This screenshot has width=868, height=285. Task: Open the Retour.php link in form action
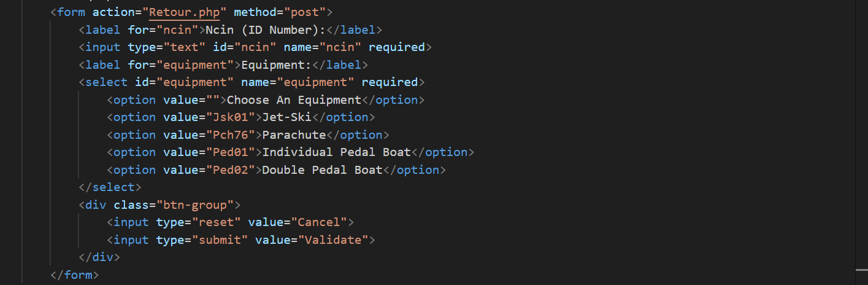pos(184,12)
